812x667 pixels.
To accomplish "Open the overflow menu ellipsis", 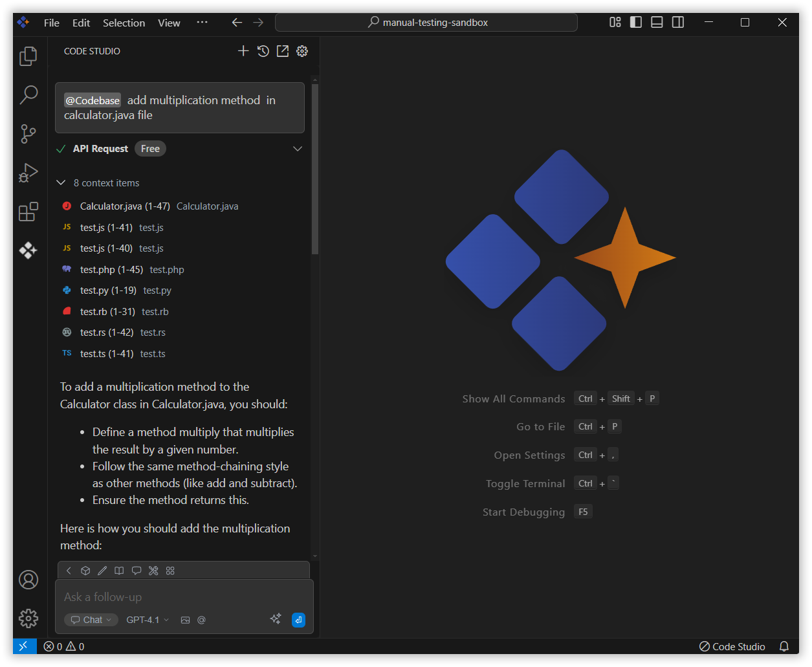I will [x=202, y=23].
